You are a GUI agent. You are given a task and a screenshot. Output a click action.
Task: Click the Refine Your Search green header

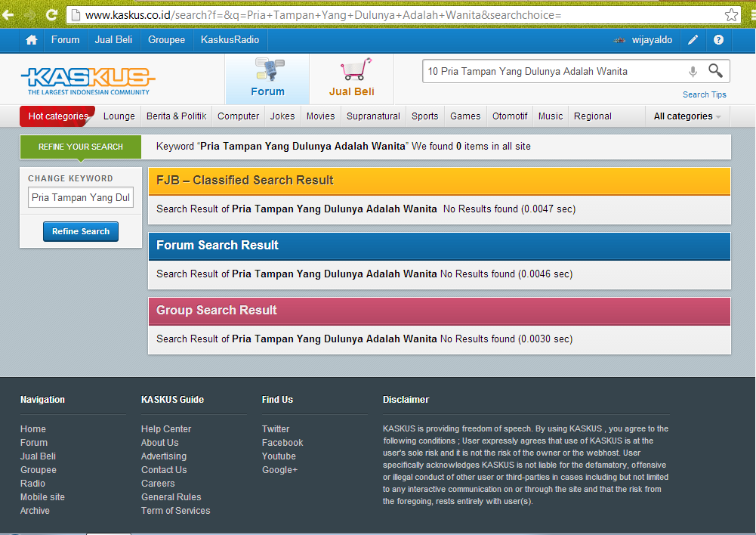(x=81, y=147)
